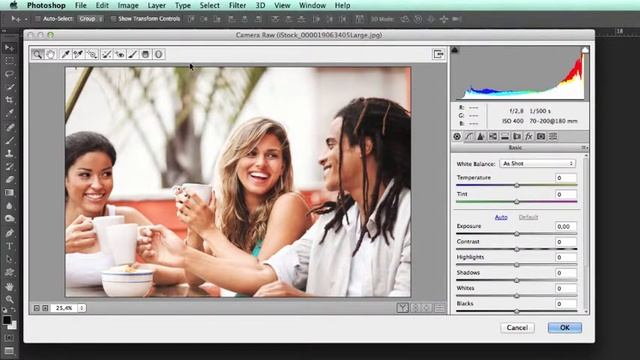Click the foreground color swatch

[x=7, y=320]
